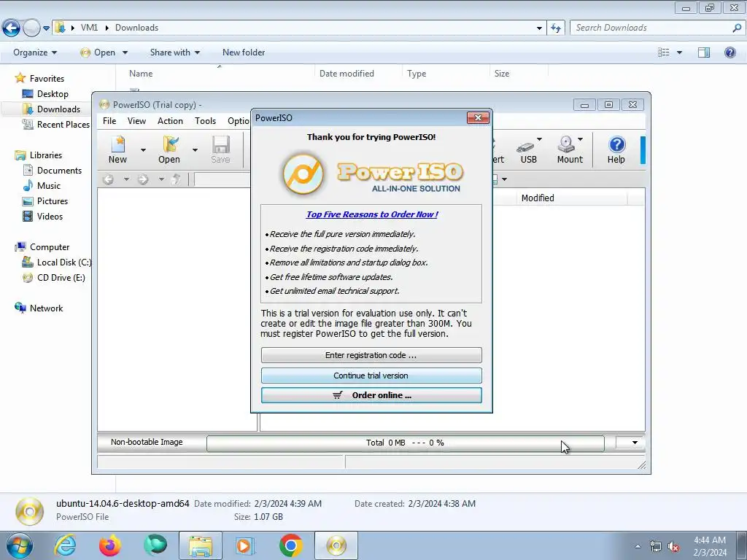Close the PowerISO trial dialog

point(478,117)
